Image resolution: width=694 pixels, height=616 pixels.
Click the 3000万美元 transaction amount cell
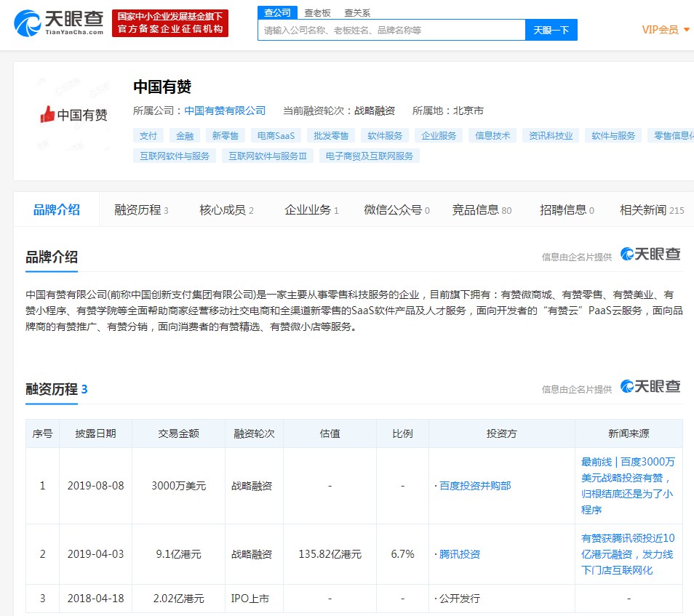coord(179,486)
